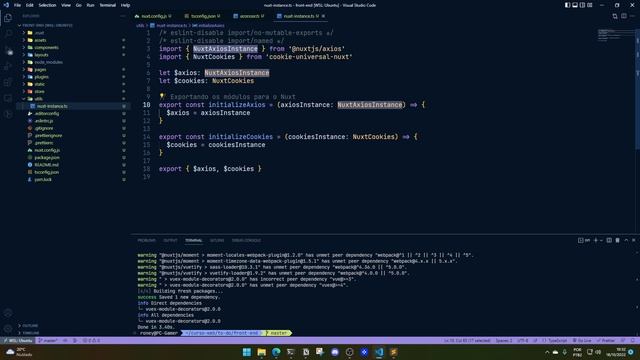
Task: Close the terminal panel
Action: click(633, 240)
